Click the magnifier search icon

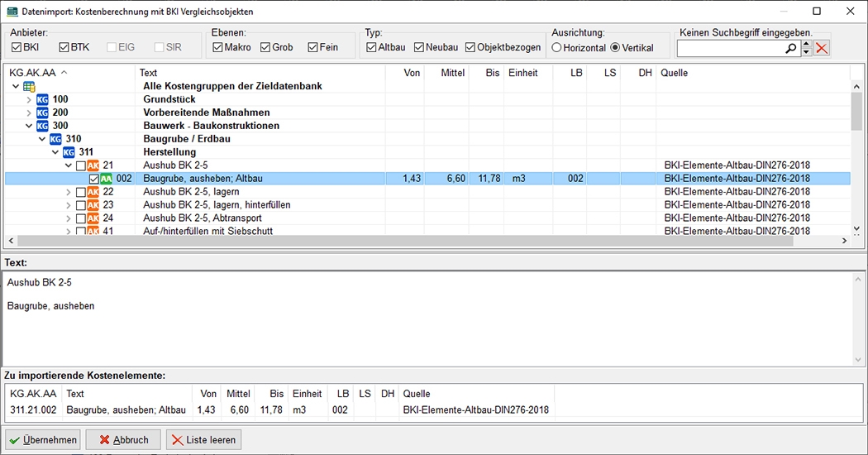[791, 49]
